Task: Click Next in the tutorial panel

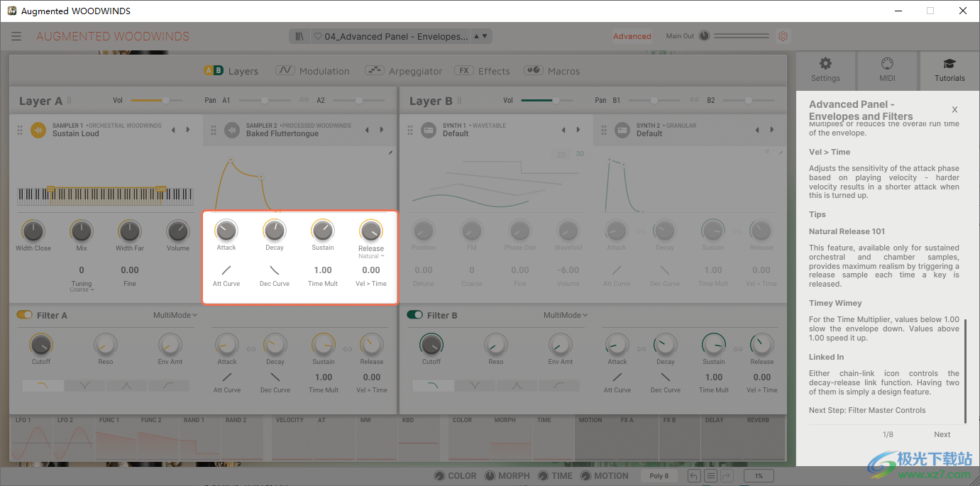Action: point(942,434)
